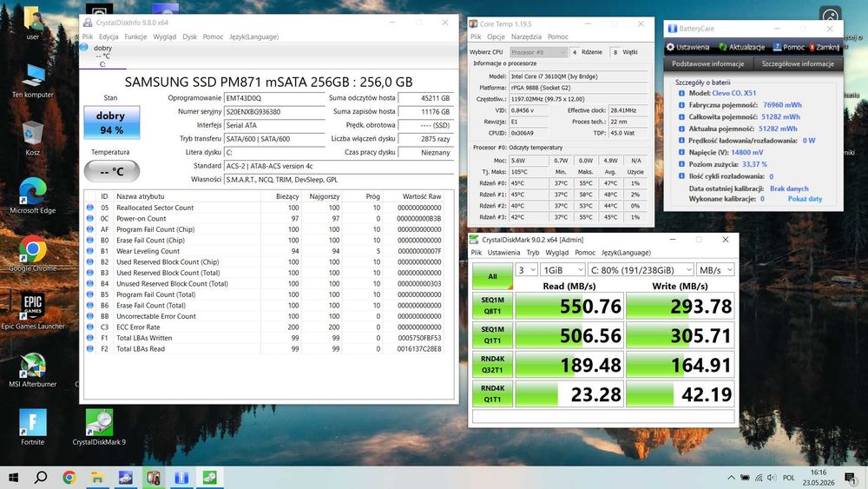The width and height of the screenshot is (868, 489).
Task: Click Zamknij in BatteryCare toolbar
Action: point(825,47)
